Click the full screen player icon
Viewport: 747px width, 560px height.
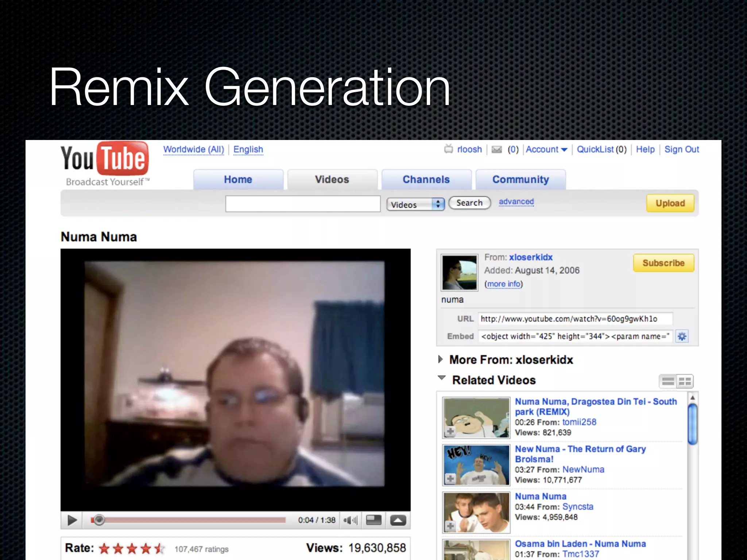[398, 520]
